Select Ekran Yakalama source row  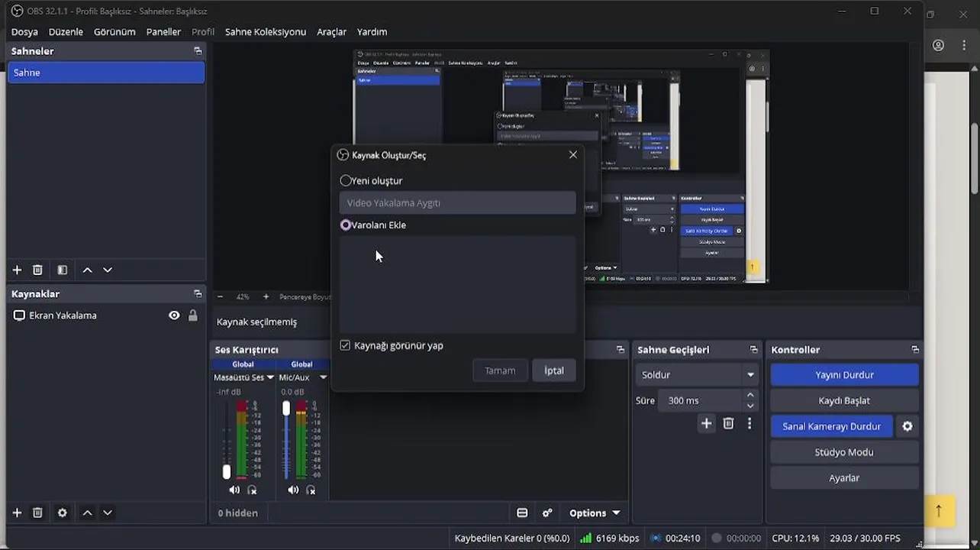point(106,315)
